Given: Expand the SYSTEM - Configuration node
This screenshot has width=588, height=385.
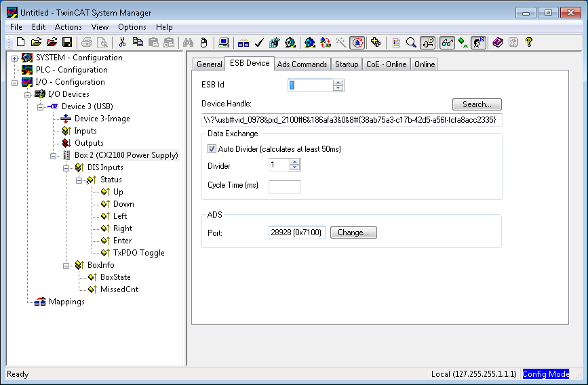Looking at the screenshot, I should click(x=15, y=58).
